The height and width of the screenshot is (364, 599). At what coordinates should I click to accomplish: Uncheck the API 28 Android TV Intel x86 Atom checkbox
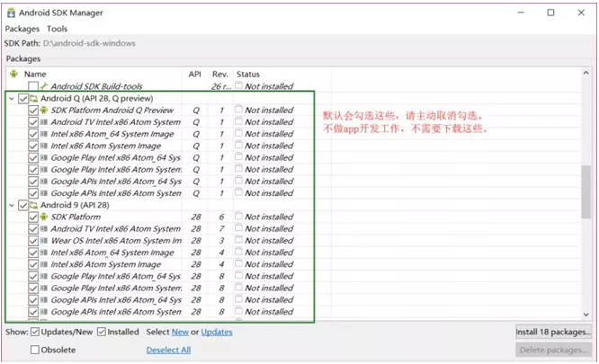33,229
